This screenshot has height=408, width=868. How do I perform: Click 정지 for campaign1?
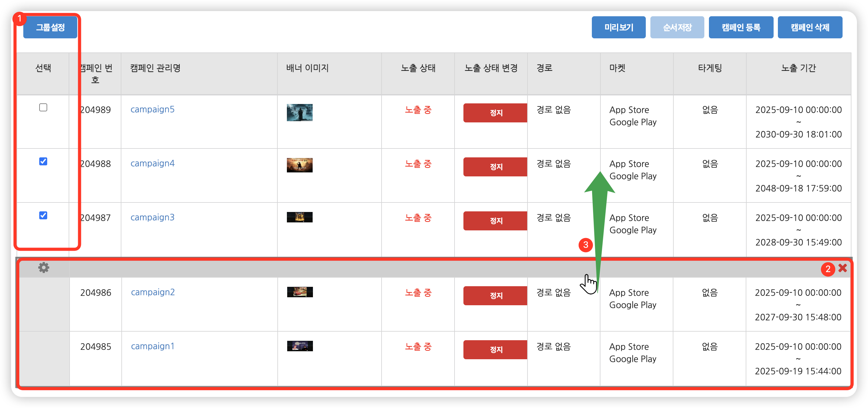tap(495, 350)
